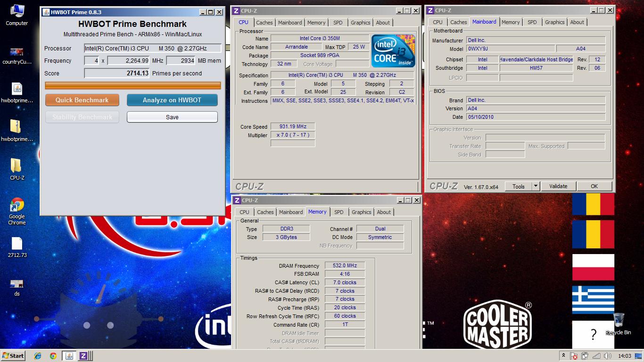Open About tab in the Memory CPU-Z window
This screenshot has width=644, height=362.
(x=384, y=212)
